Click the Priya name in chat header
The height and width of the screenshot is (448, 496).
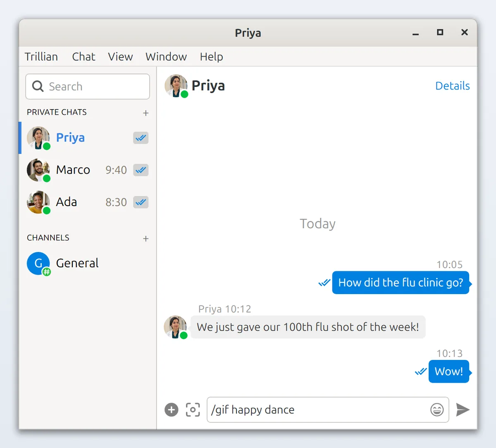(x=208, y=86)
